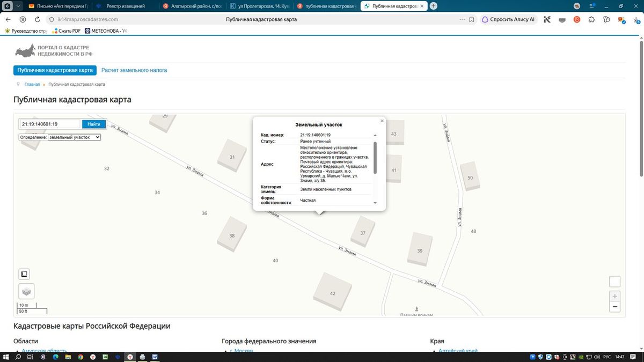Open the Word icon in the taskbar
Viewport: 644px width, 362px height.
click(x=155, y=357)
